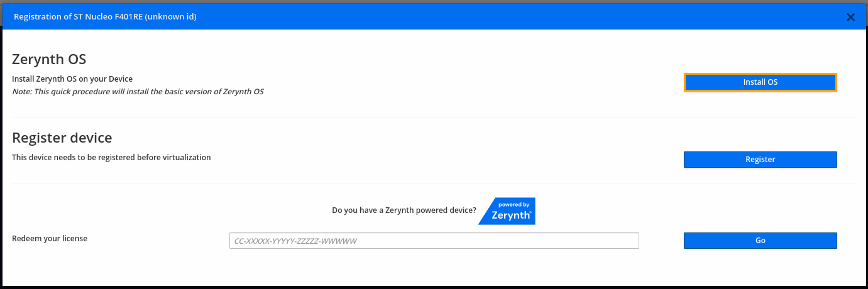
Task: Click the 'Register device' section heading
Action: 62,138
